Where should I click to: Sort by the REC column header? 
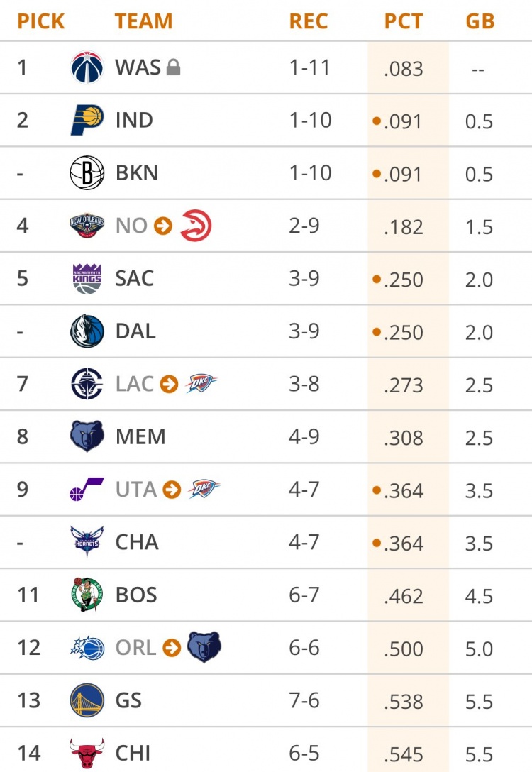tap(309, 21)
